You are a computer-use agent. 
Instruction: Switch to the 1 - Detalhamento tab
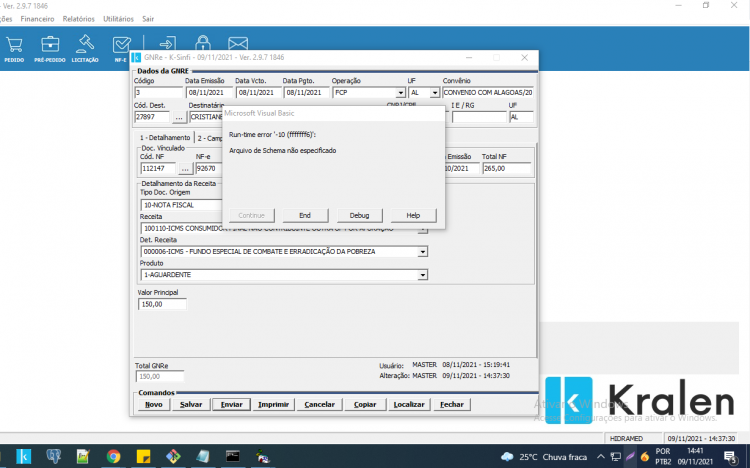click(x=165, y=137)
